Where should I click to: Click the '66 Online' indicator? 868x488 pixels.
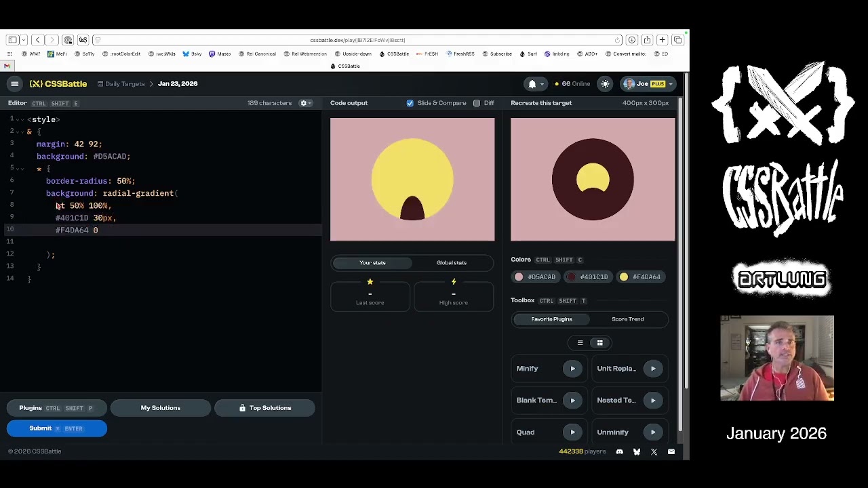coord(572,84)
